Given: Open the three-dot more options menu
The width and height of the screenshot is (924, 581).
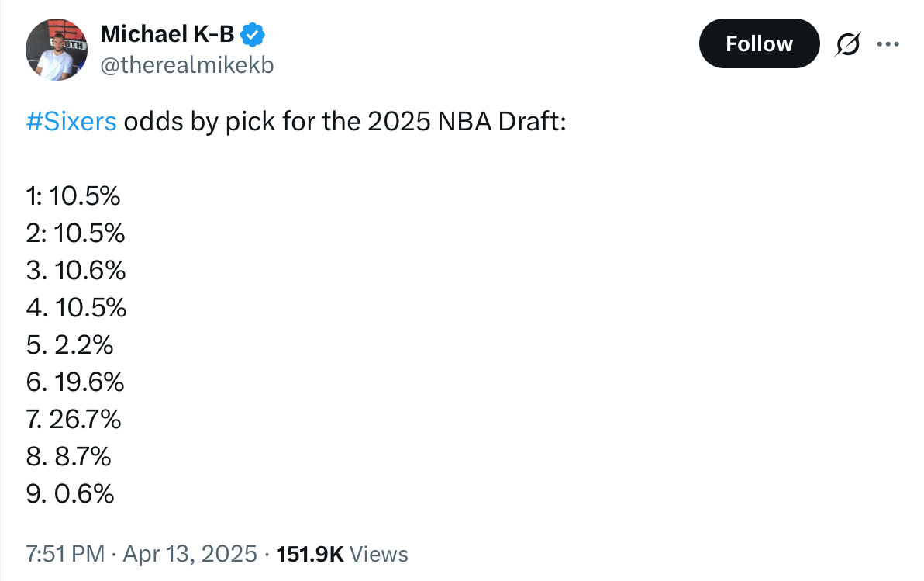Looking at the screenshot, I should (888, 43).
